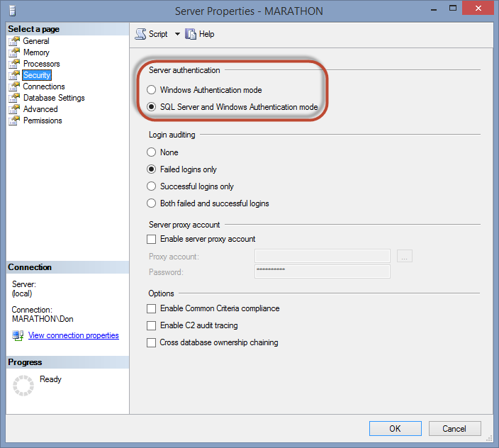Switch to the Connections page
The height and width of the screenshot is (448, 499).
point(44,86)
